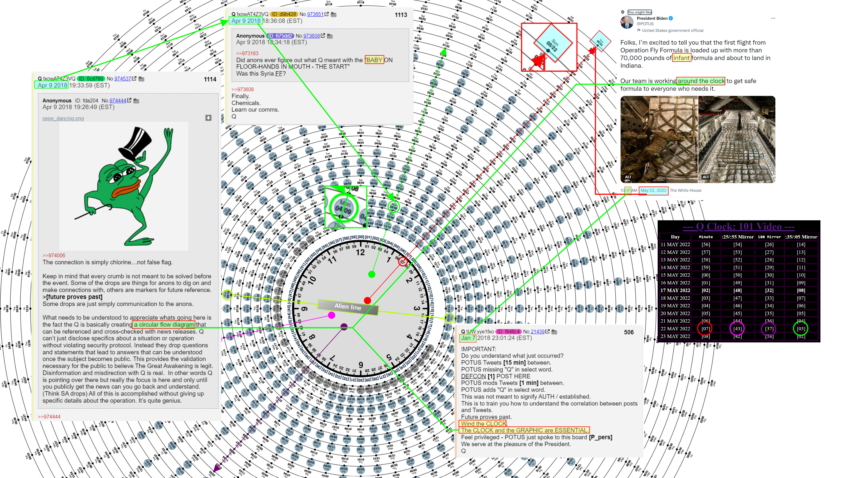Click the ID: 0cd760 badge
This screenshot has width=868, height=478.
[91, 79]
